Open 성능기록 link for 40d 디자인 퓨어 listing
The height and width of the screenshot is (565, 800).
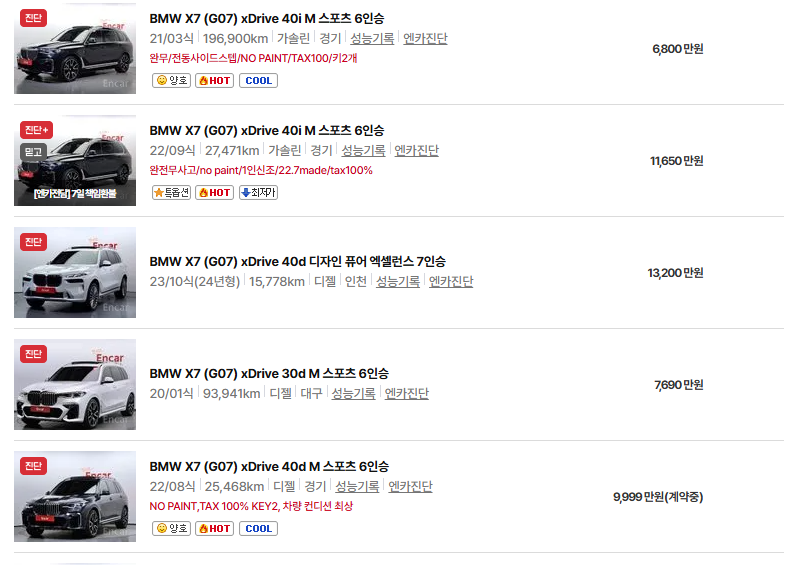pyautogui.click(x=398, y=281)
